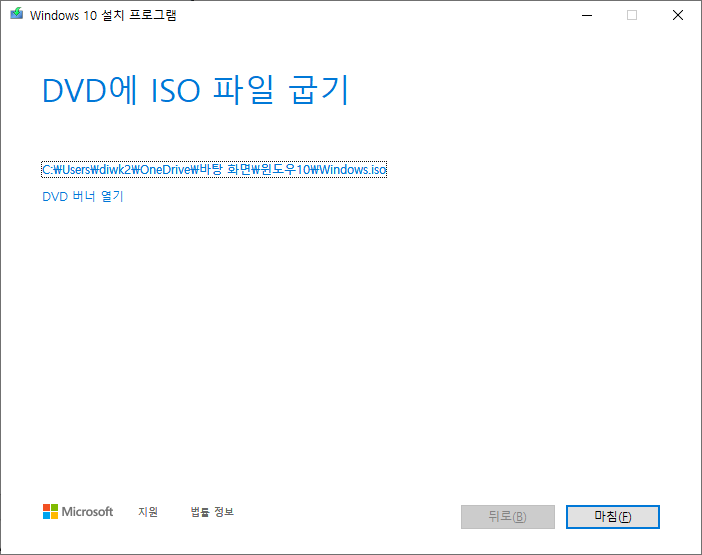This screenshot has height=555, width=702.
Task: Close the Windows 10 설치 프로그램 window
Action: 678,15
